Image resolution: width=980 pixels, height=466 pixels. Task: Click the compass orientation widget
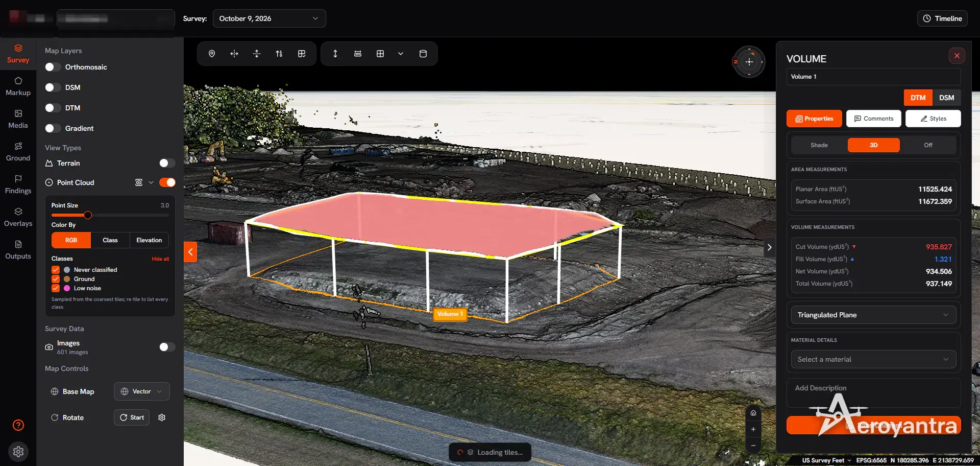point(749,62)
